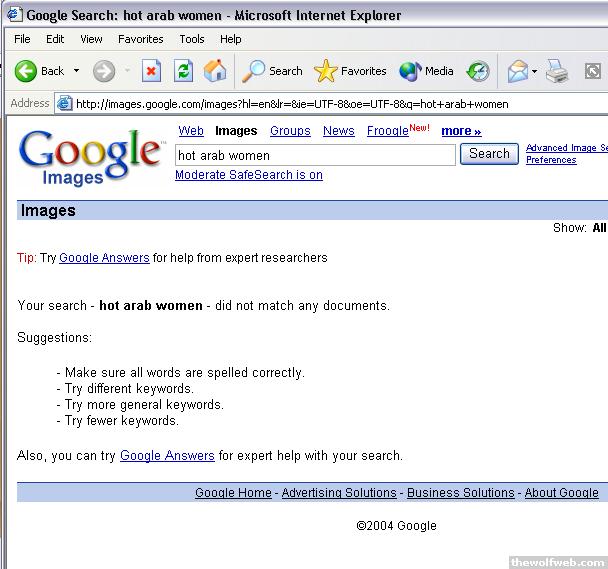Open the View menu
Image resolution: width=608 pixels, height=569 pixels.
point(91,39)
